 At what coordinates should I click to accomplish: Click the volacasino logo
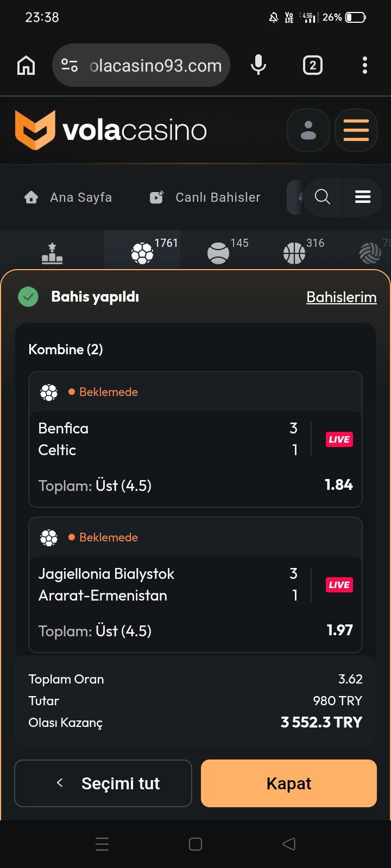(x=111, y=130)
